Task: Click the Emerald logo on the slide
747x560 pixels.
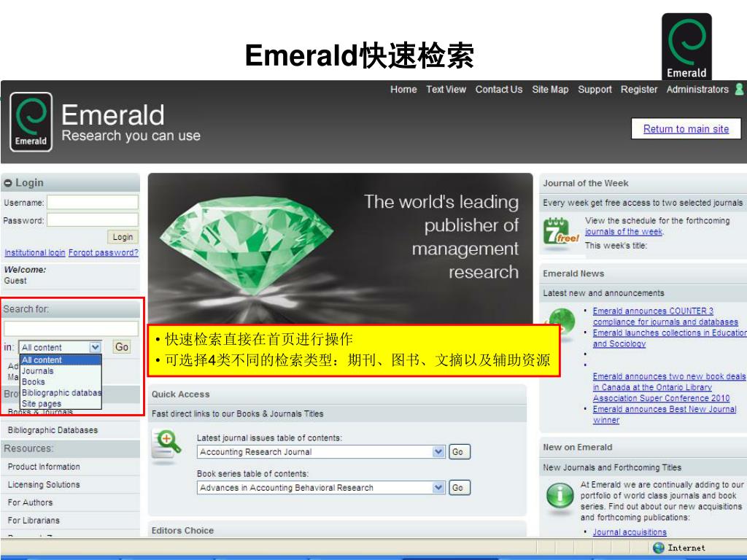Action: [x=686, y=46]
